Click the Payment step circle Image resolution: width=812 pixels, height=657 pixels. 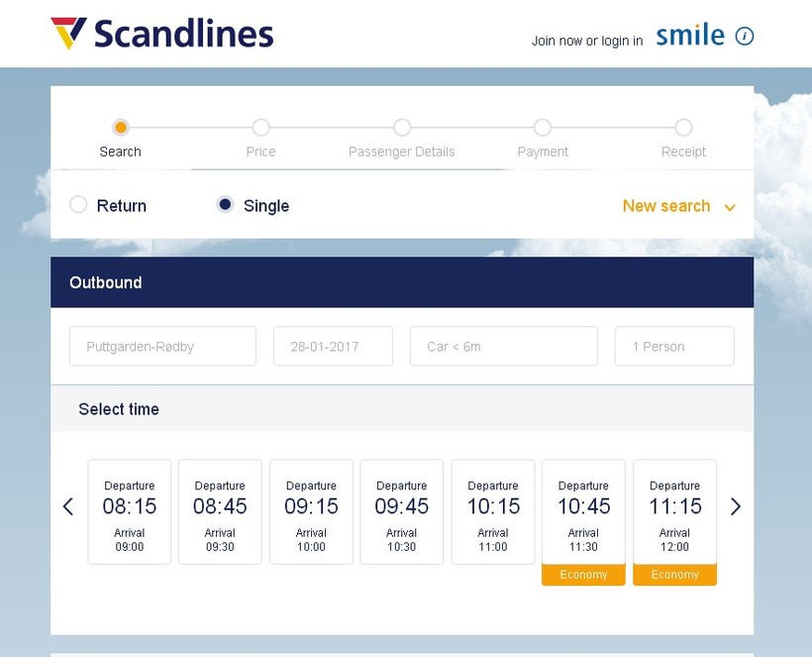(x=543, y=128)
